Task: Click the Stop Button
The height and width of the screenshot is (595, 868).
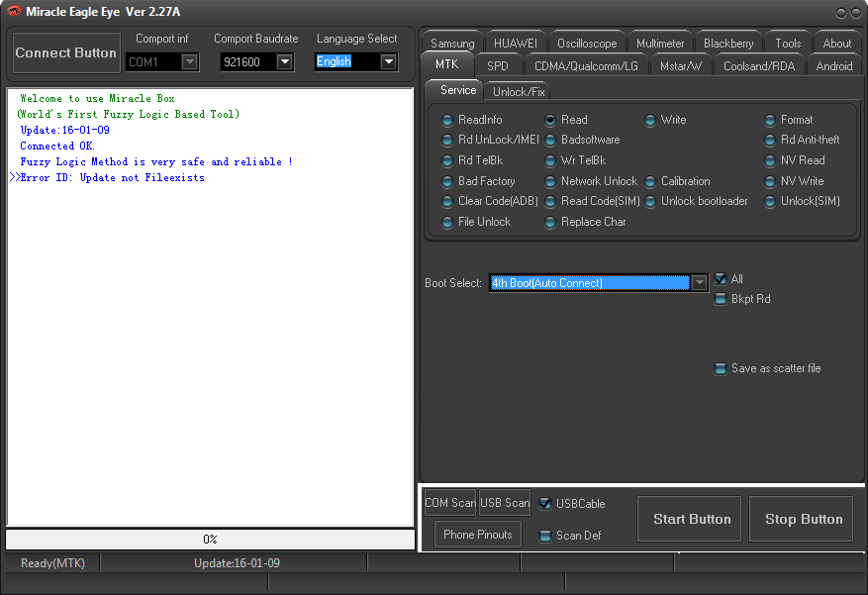Action: click(801, 519)
